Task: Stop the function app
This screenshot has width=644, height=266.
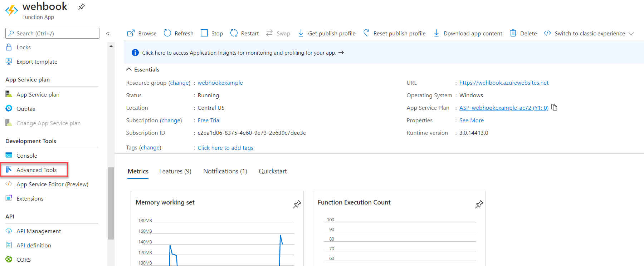Action: point(212,33)
